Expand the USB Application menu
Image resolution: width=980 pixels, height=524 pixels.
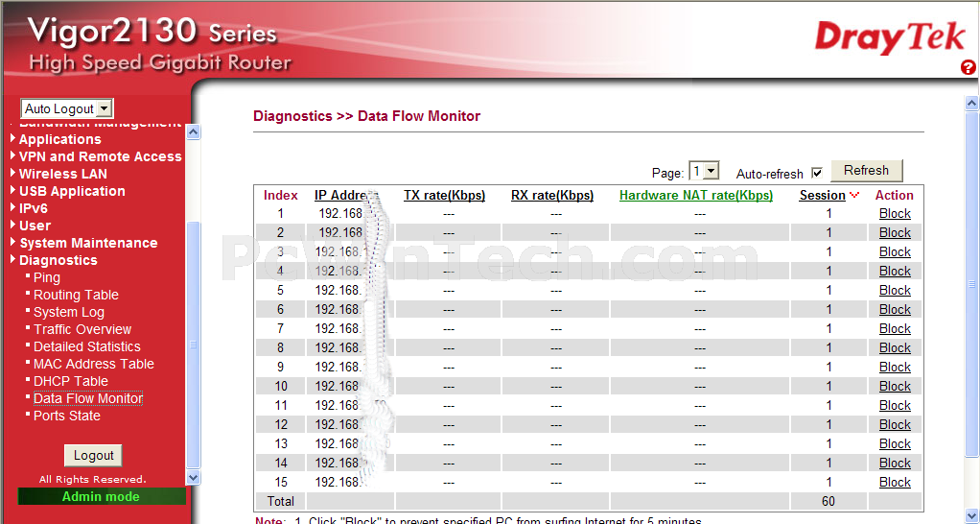coord(72,191)
